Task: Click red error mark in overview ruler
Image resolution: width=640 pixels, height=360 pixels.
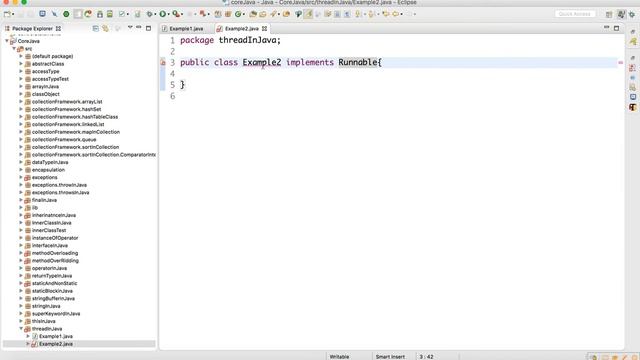Action: [x=620, y=63]
